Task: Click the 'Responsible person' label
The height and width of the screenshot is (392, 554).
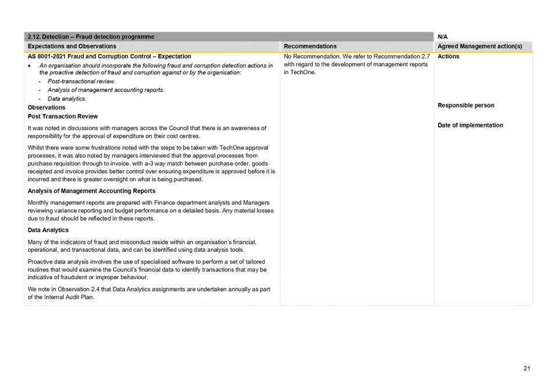Action: point(466,105)
